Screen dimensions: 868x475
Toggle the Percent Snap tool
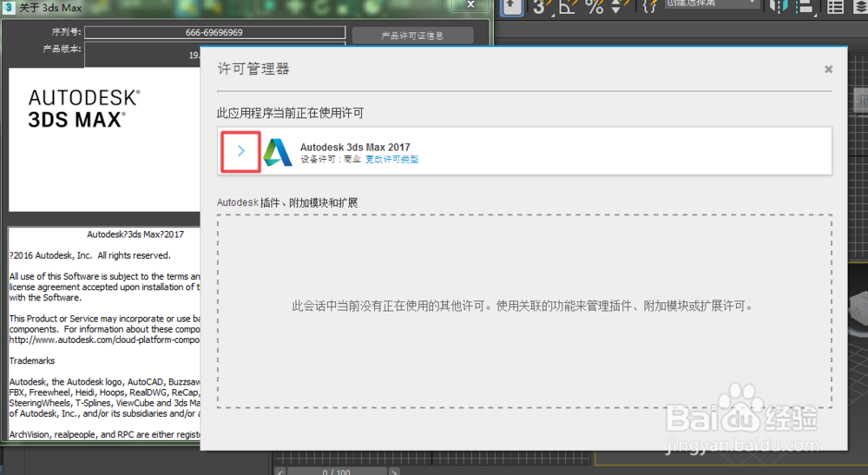coord(595,7)
